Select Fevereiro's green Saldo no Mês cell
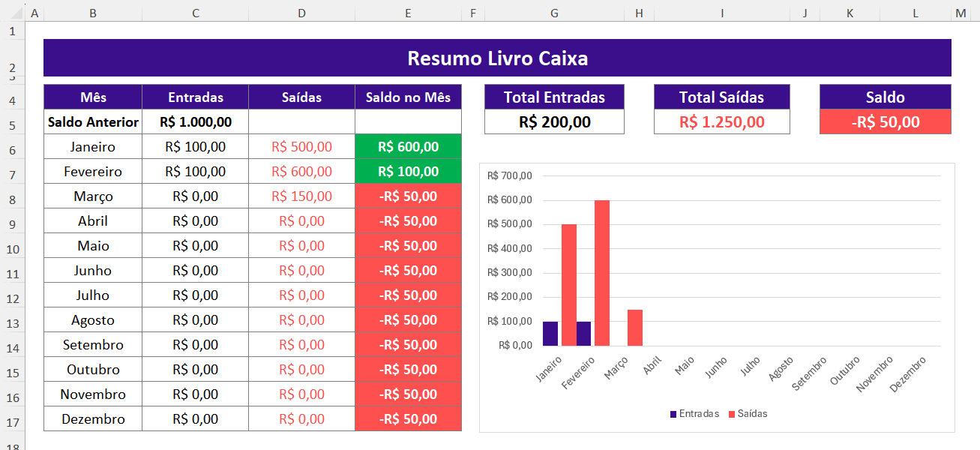980x450 pixels. coord(408,172)
